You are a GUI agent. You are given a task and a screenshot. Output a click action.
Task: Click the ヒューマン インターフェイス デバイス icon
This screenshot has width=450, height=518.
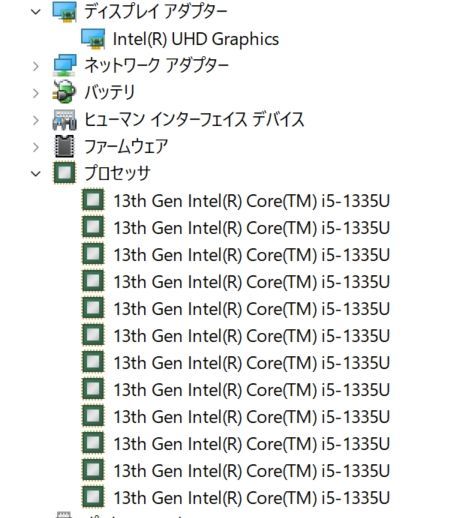click(x=64, y=120)
